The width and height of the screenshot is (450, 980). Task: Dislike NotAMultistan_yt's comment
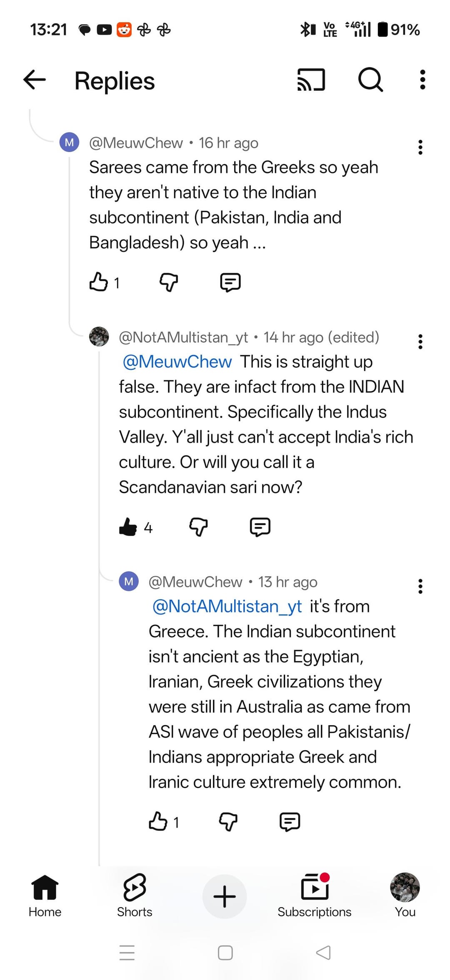198,527
